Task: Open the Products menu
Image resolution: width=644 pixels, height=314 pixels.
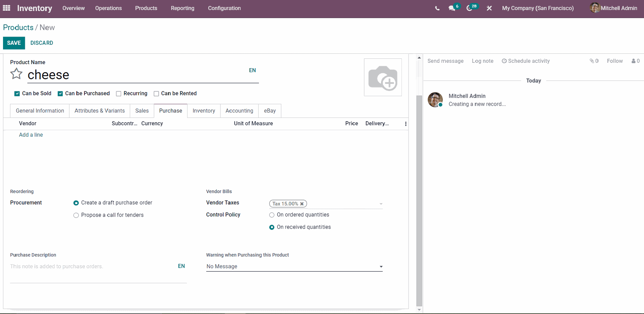Action: [x=146, y=8]
